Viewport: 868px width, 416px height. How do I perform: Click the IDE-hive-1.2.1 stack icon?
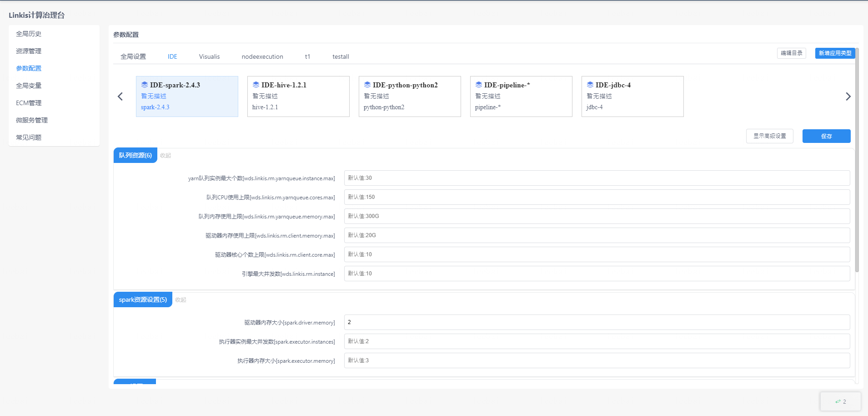[x=256, y=85]
